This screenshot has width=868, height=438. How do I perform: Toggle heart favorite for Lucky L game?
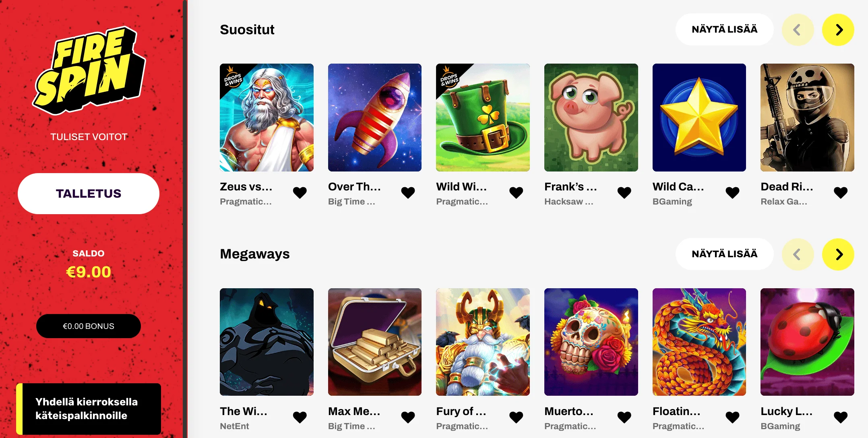pos(840,417)
